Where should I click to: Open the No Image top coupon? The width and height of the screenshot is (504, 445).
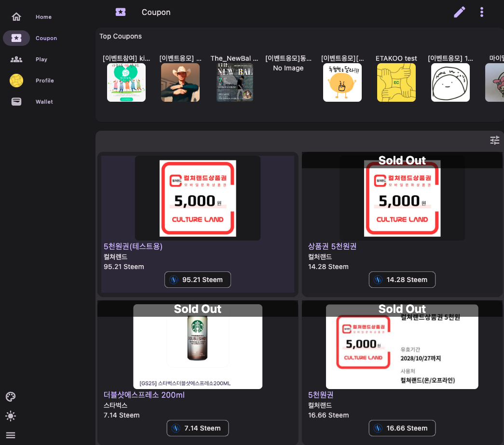click(x=288, y=68)
